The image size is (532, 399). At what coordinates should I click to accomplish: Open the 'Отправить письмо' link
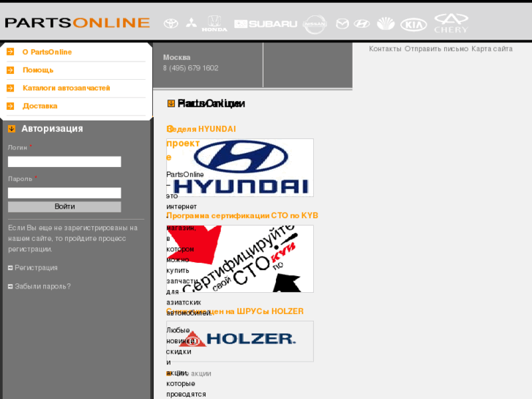436,49
